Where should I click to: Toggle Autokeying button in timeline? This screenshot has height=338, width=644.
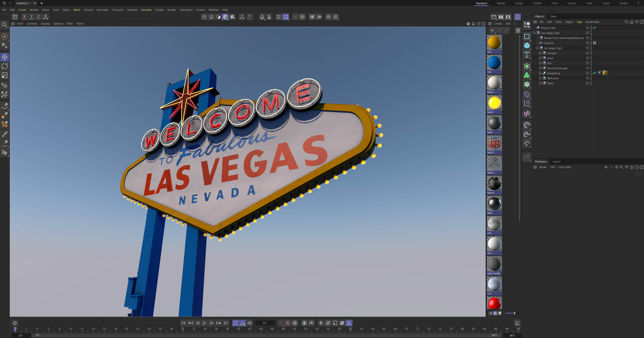pyautogui.click(x=288, y=323)
